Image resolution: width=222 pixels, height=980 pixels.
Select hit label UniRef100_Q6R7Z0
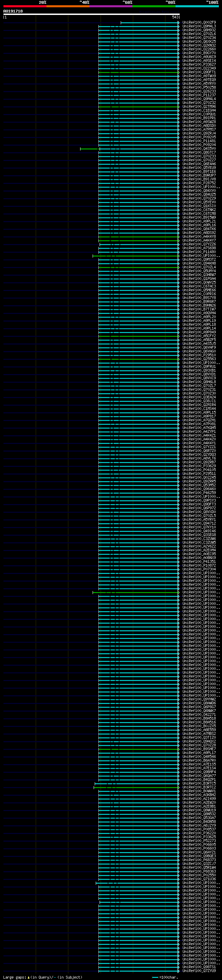coord(199,451)
